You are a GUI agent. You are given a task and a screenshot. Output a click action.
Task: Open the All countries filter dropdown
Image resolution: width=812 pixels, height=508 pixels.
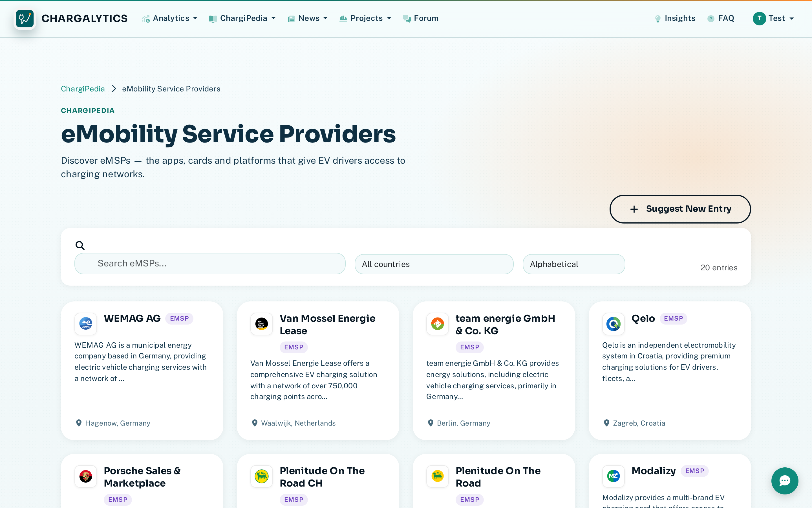[434, 264]
